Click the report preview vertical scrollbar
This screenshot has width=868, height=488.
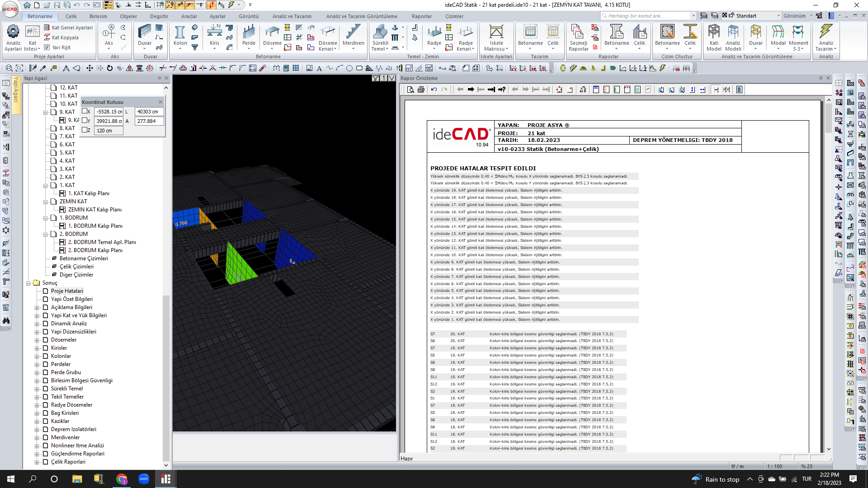[x=828, y=275]
